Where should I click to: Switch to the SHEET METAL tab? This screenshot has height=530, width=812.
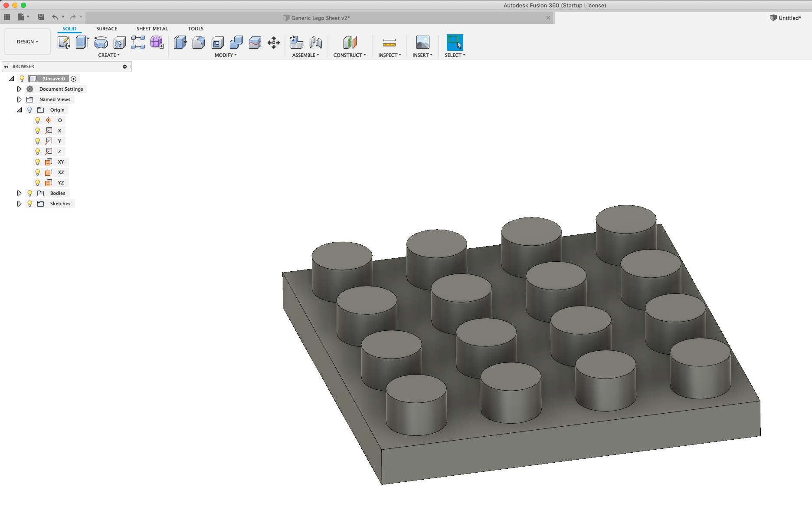[x=152, y=29]
